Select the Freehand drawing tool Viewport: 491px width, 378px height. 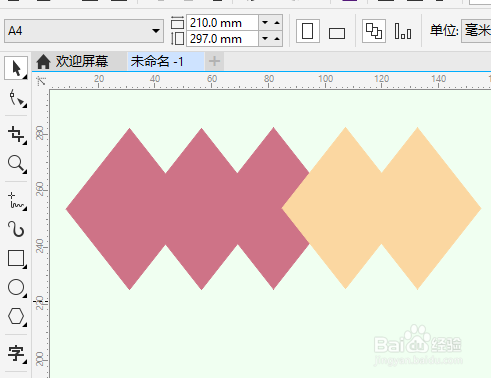point(16,201)
